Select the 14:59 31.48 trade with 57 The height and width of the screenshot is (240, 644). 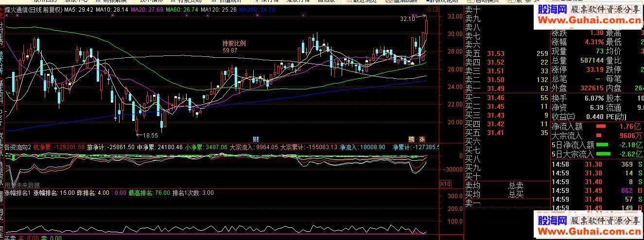597,200
